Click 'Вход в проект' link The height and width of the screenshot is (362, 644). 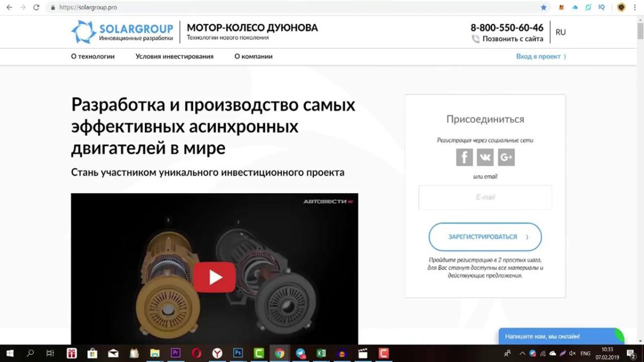pos(541,56)
